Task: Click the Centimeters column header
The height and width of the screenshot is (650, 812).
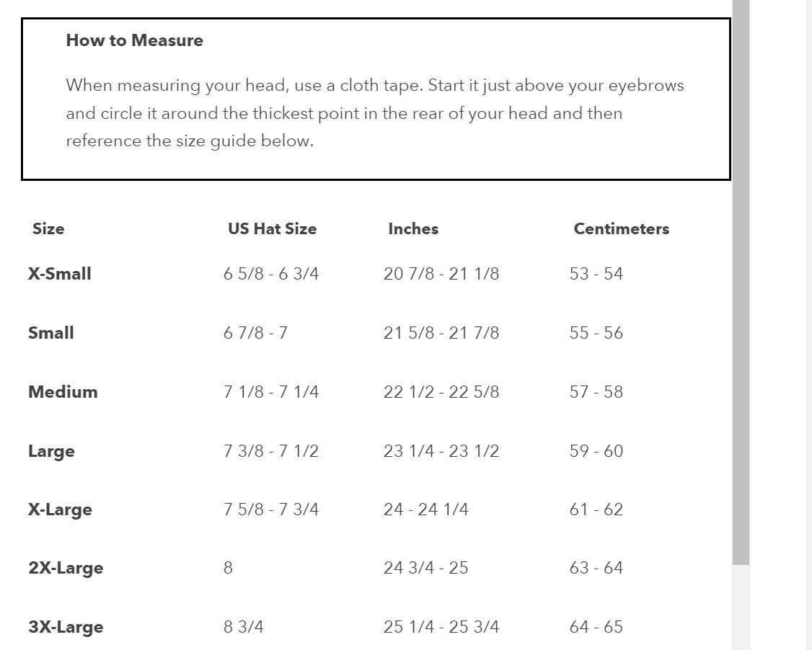Action: [621, 229]
